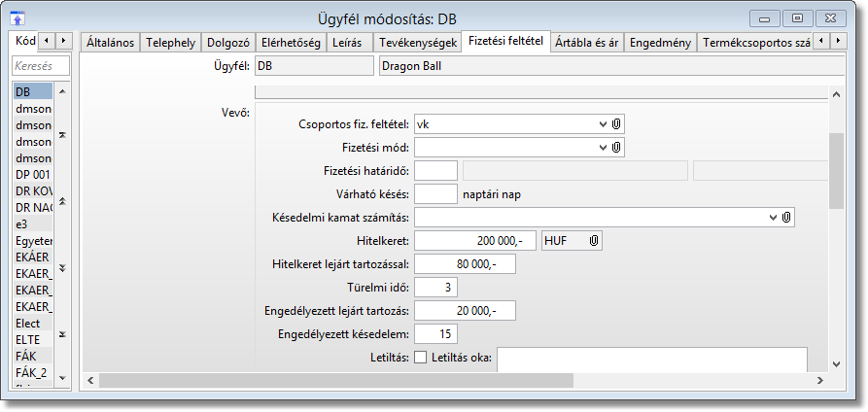Open the Ártábla és ár tab

pyautogui.click(x=587, y=43)
